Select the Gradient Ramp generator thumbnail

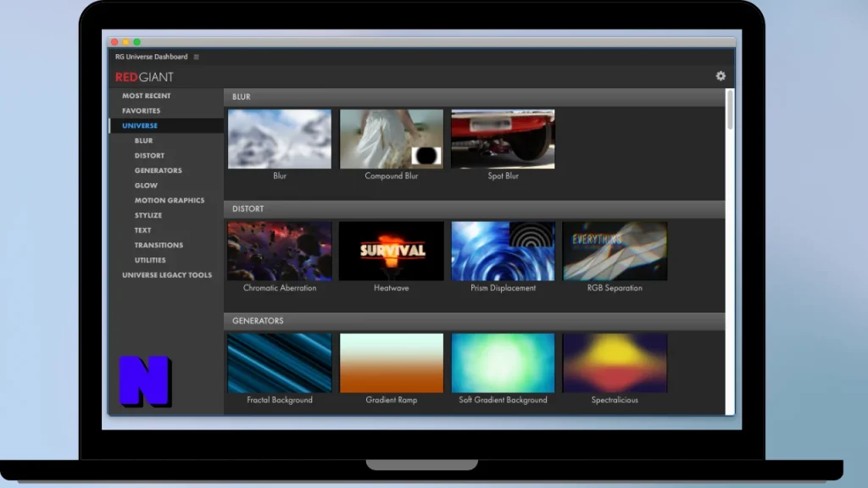click(392, 363)
